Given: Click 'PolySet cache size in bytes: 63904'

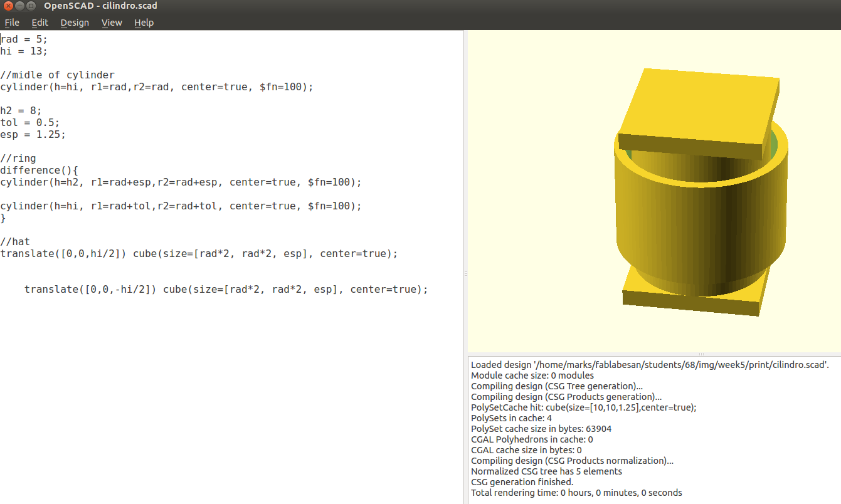Looking at the screenshot, I should (541, 429).
